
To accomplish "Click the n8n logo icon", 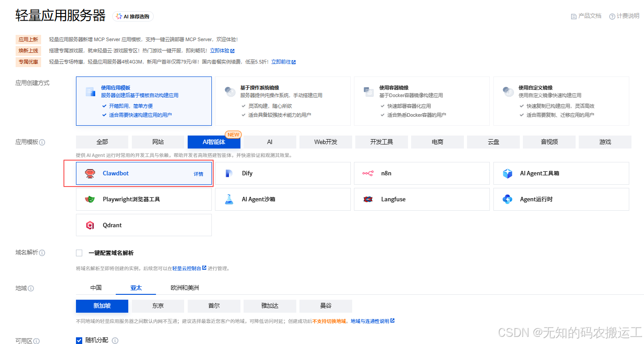I will coord(368,174).
